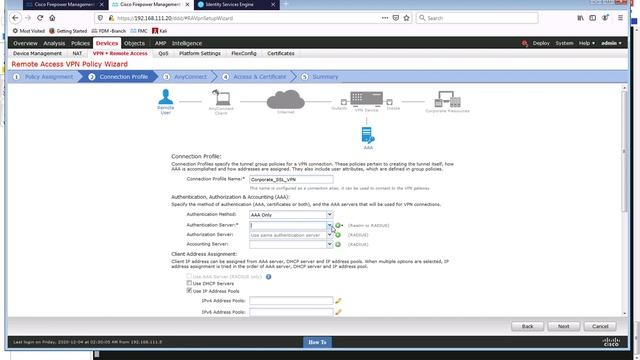Expand the Accounting Server dropdown
Image resolution: width=640 pixels, height=360 pixels.
point(329,244)
